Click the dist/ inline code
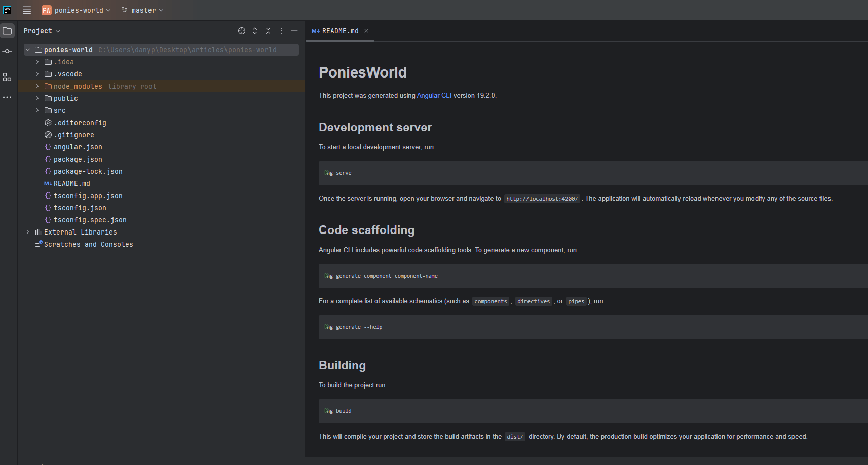 pos(515,437)
